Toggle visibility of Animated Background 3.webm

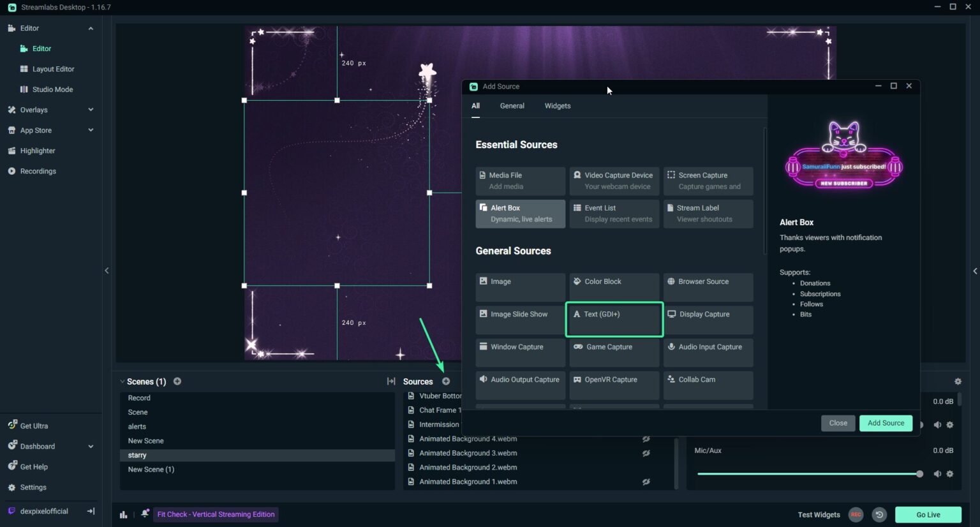[x=646, y=454]
